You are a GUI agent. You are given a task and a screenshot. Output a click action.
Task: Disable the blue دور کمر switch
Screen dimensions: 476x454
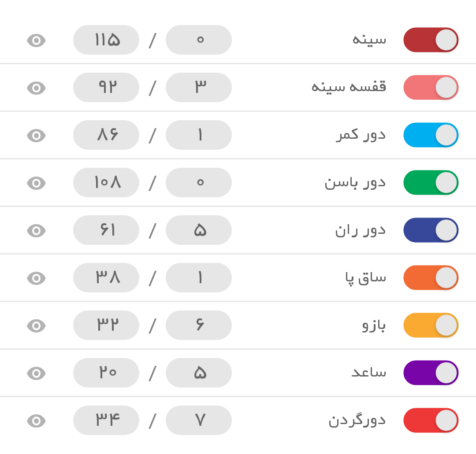point(431,135)
